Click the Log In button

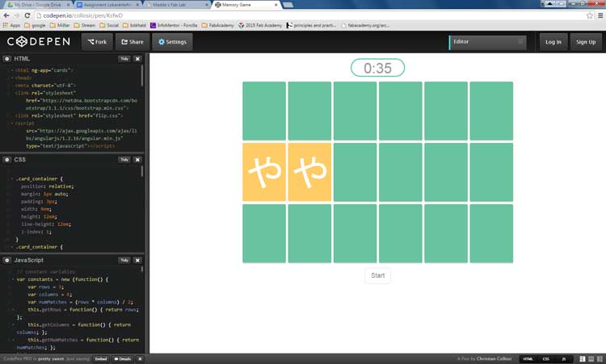click(x=553, y=42)
